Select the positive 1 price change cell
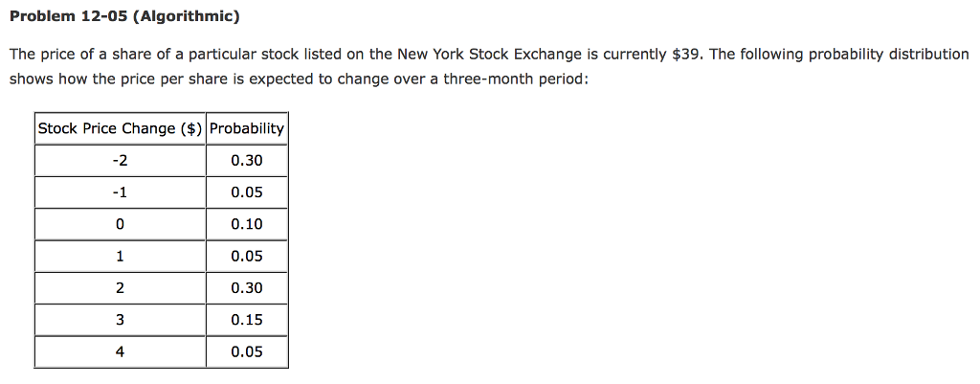Viewport: 980px width, 384px height. pyautogui.click(x=120, y=256)
